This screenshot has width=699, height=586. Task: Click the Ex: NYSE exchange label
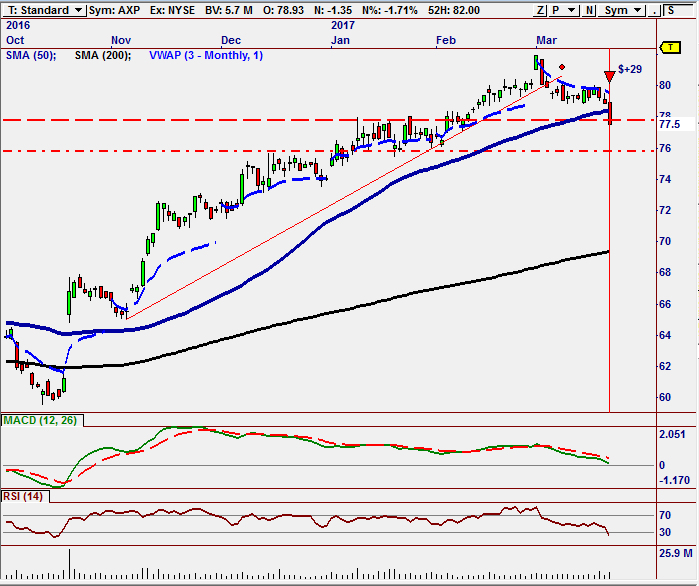(172, 10)
